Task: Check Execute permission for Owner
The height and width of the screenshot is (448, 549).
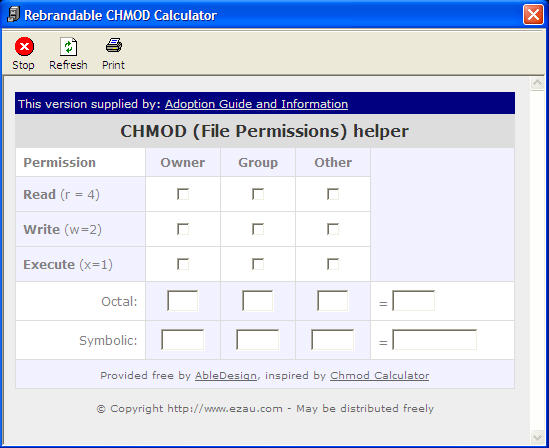Action: [x=183, y=264]
